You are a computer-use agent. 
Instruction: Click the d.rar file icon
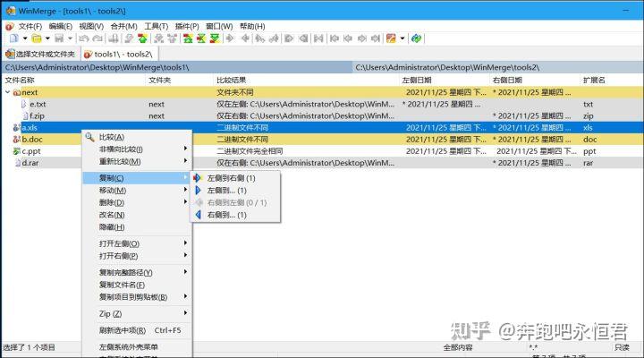(18, 163)
